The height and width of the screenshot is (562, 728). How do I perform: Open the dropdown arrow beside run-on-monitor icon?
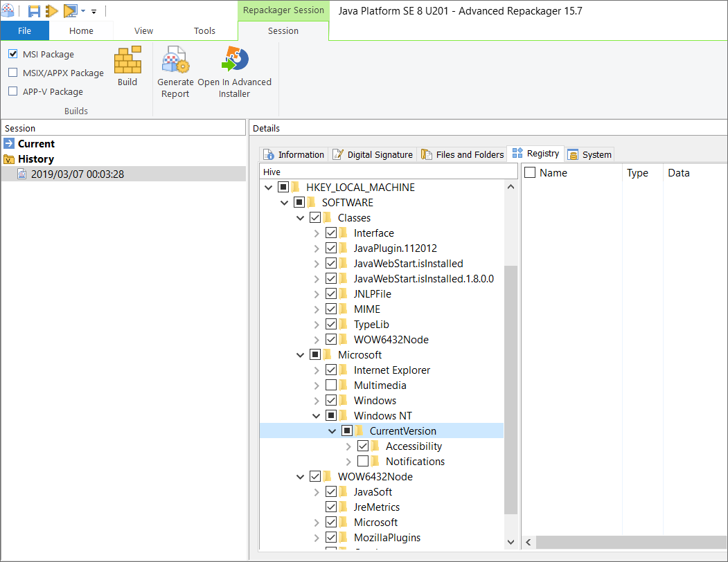[x=83, y=11]
